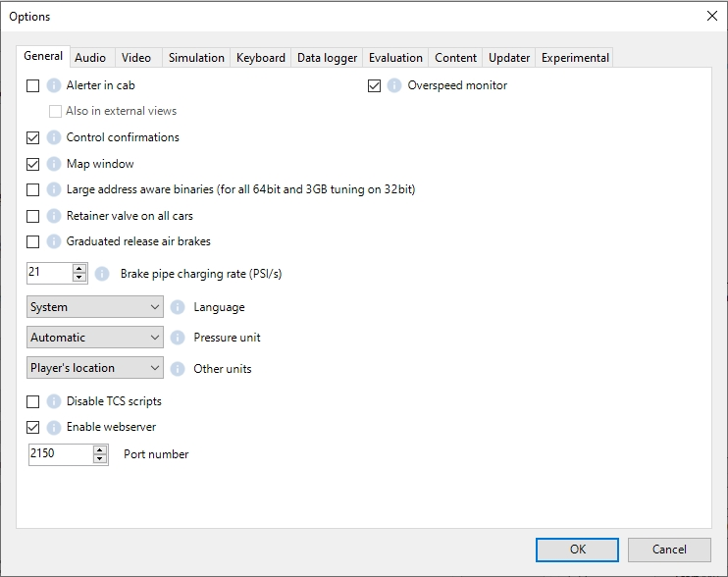Uncheck the Map window checkbox
Screen dimensions: 728x577
[33, 164]
